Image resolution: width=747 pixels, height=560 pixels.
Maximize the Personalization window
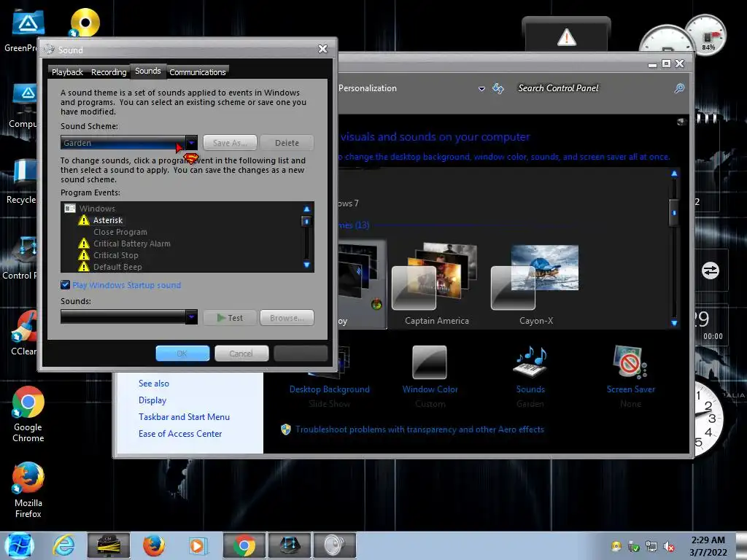coord(666,64)
